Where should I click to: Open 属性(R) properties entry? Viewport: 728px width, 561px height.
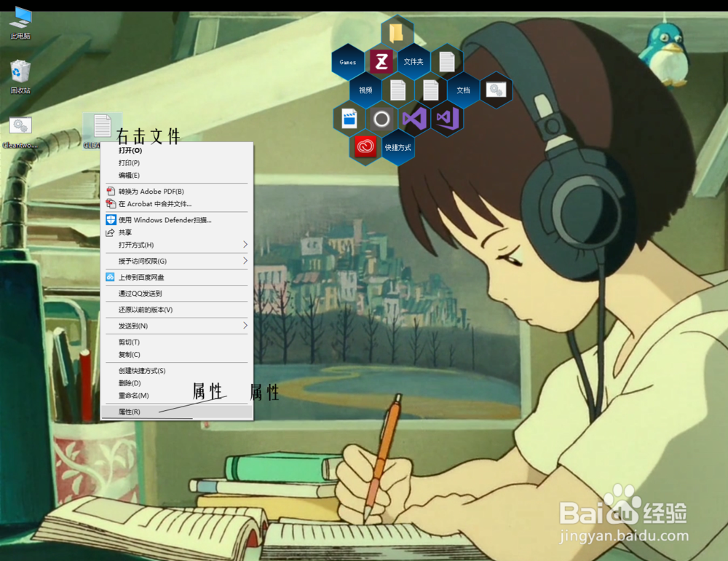tap(177, 412)
